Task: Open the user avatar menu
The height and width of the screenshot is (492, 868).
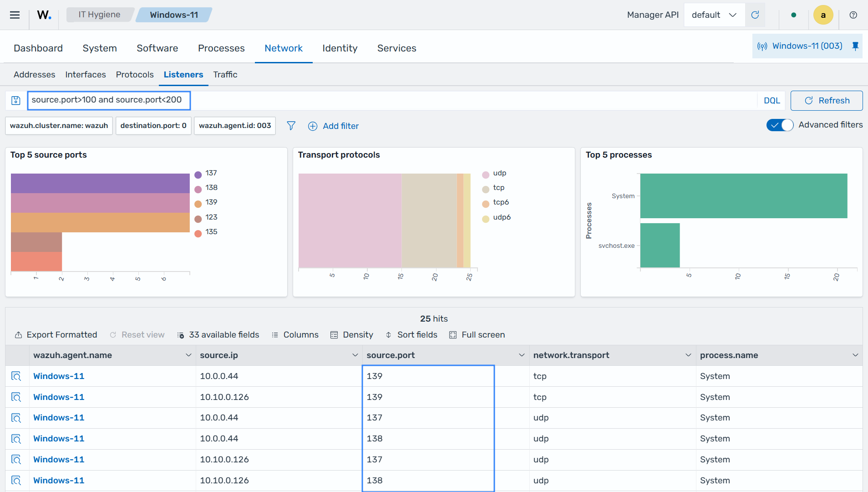Action: tap(823, 15)
